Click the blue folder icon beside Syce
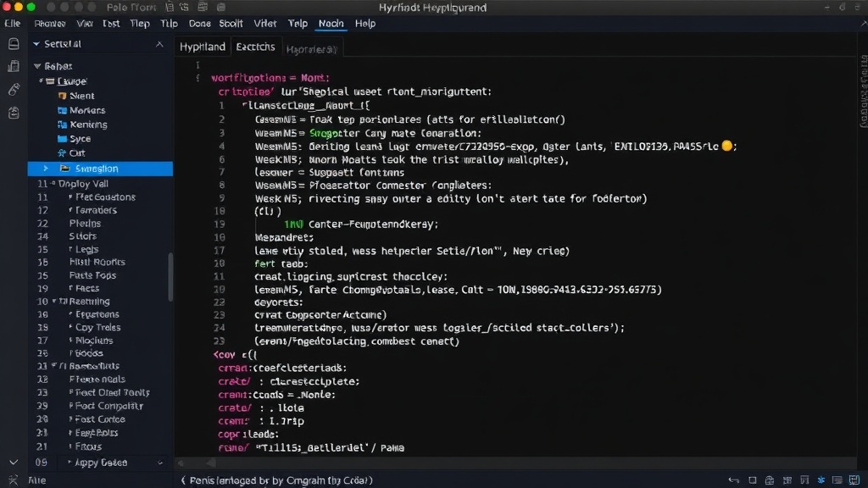 click(62, 138)
